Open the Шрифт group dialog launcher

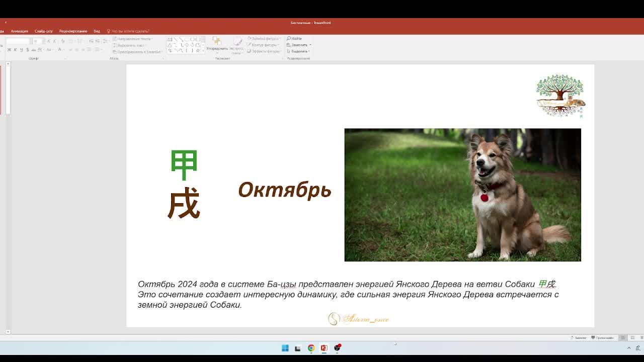(x=65, y=58)
